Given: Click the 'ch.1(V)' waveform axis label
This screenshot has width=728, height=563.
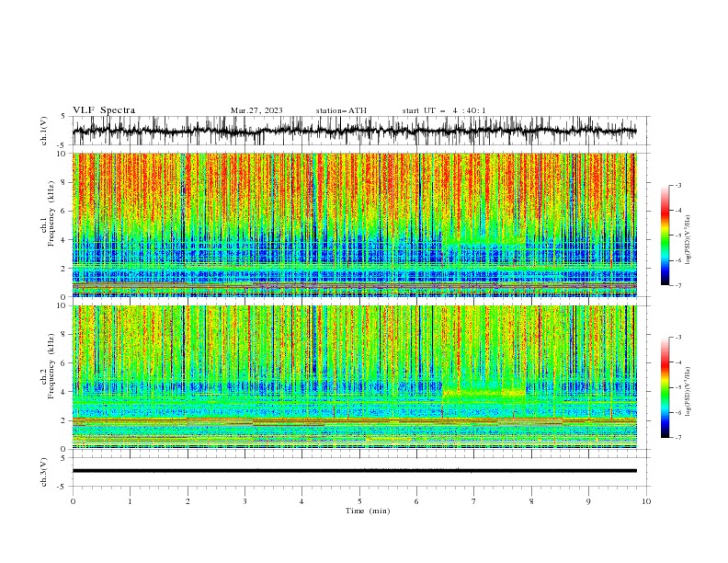Looking at the screenshot, I should point(44,131).
